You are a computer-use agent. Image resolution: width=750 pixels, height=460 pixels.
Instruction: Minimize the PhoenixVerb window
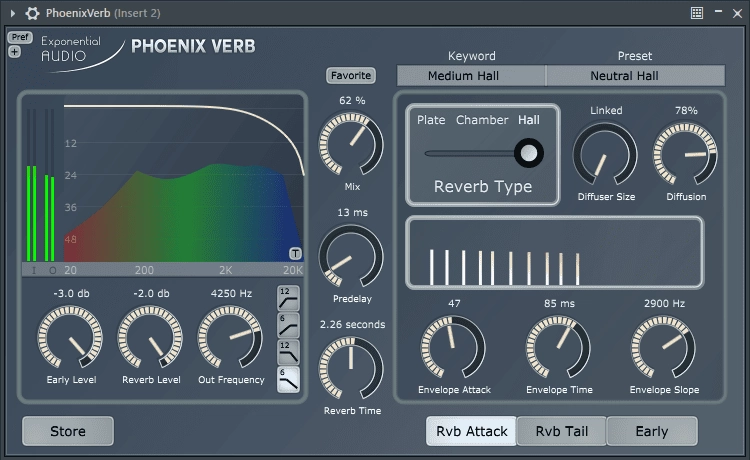718,11
